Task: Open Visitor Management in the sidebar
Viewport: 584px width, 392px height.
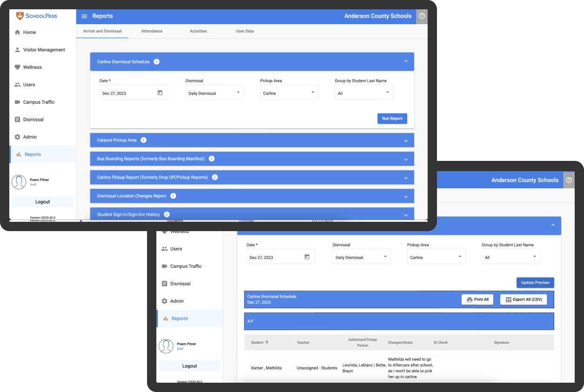Action: tap(44, 50)
